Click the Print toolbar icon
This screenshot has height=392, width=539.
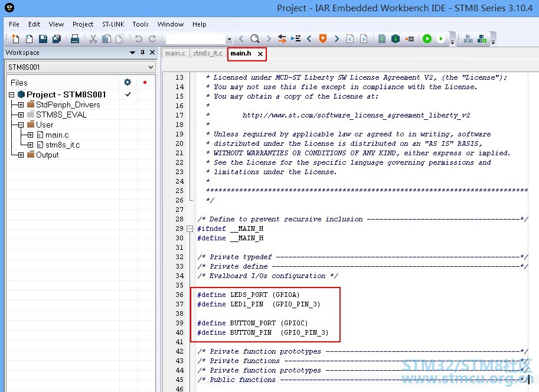(75, 38)
